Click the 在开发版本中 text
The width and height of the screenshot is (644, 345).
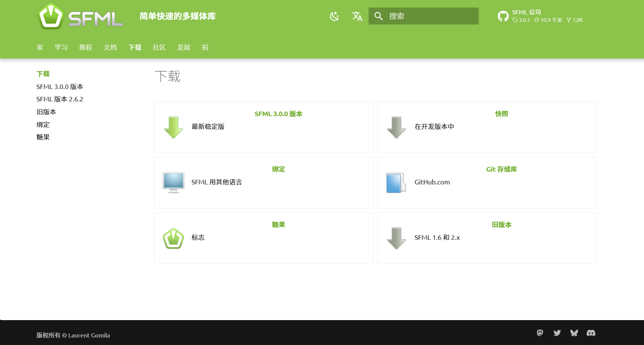tap(434, 127)
